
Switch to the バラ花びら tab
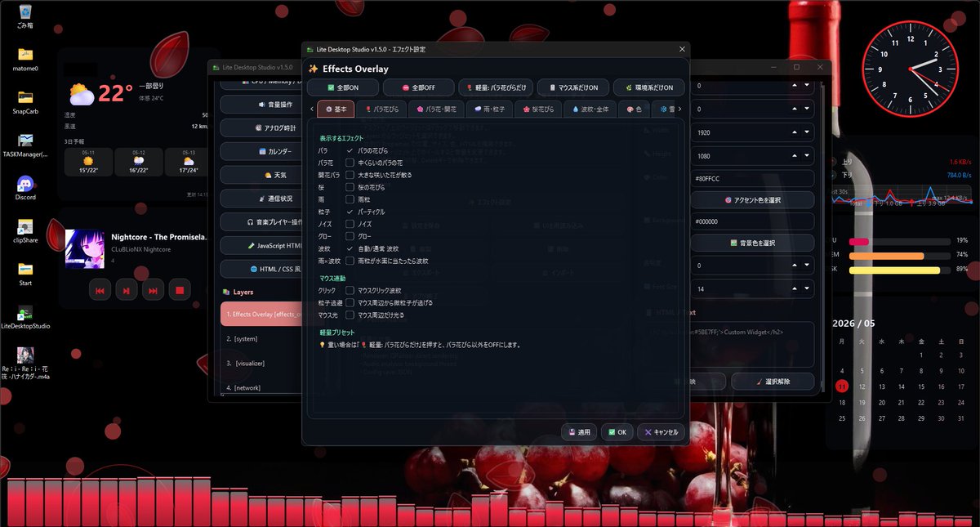[x=381, y=109]
